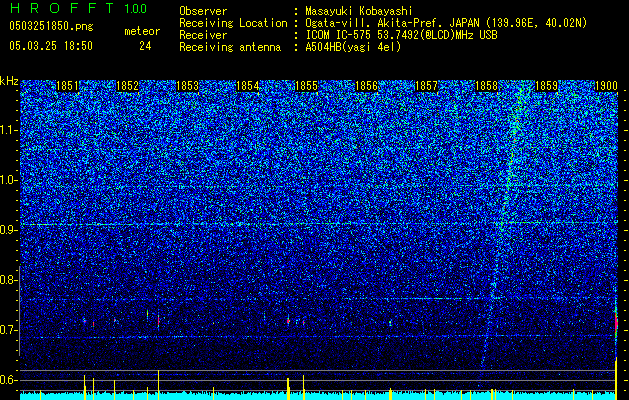629x400 pixels.
Task: Click the 1.0 kHz axis label
Action: tap(9, 180)
